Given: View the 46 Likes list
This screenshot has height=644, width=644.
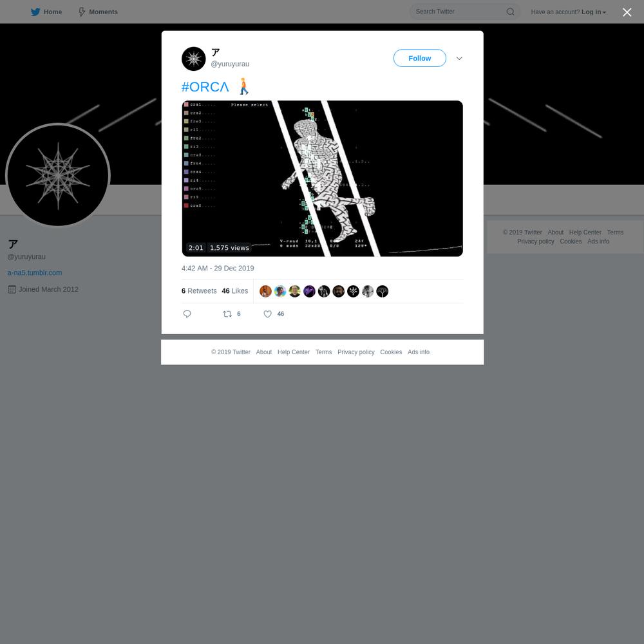Looking at the screenshot, I should [x=235, y=291].
